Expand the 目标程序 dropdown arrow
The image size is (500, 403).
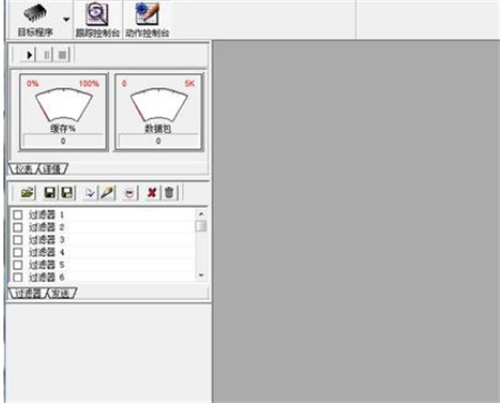pyautogui.click(x=66, y=19)
